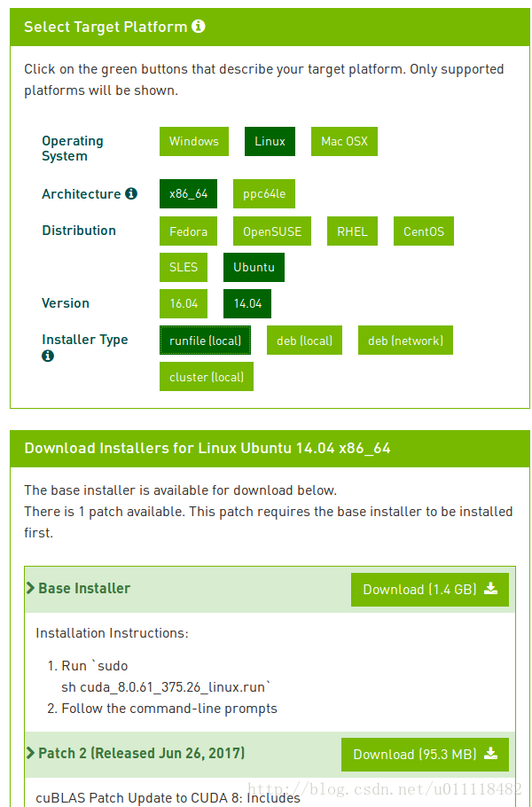Choose the Mac OSX option
Viewport: 532px width, 807px height.
click(x=344, y=142)
